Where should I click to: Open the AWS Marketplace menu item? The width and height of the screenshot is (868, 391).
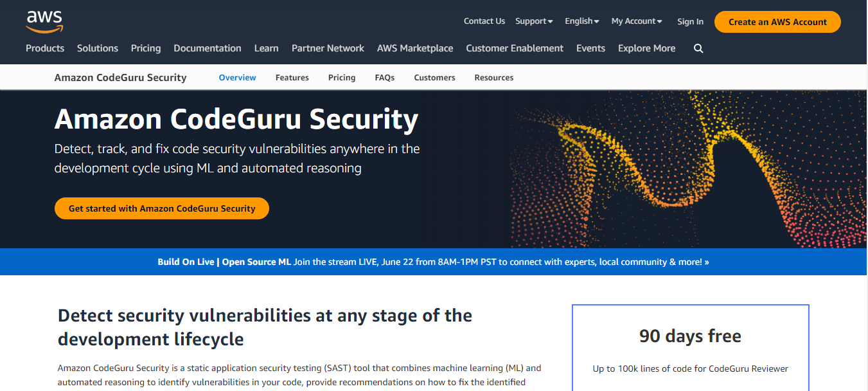pos(415,48)
